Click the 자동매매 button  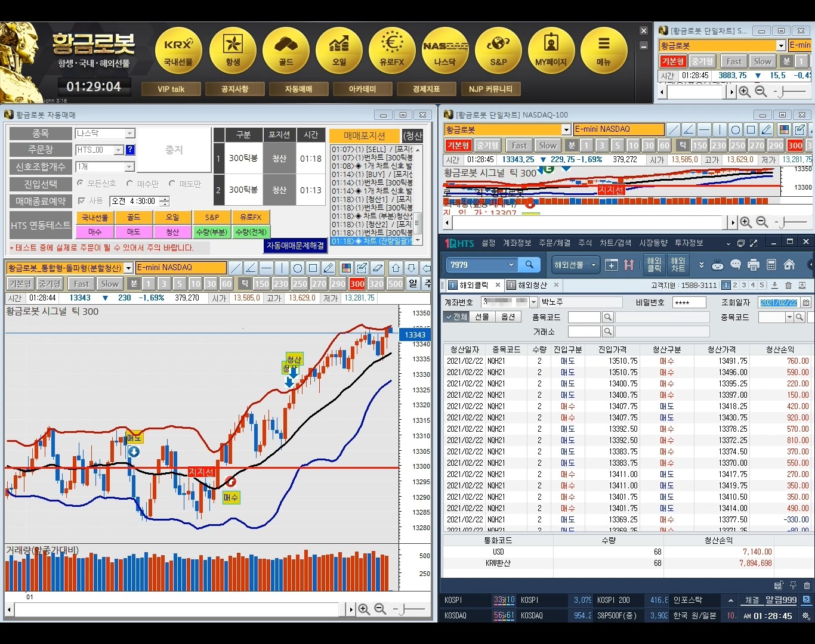(298, 89)
